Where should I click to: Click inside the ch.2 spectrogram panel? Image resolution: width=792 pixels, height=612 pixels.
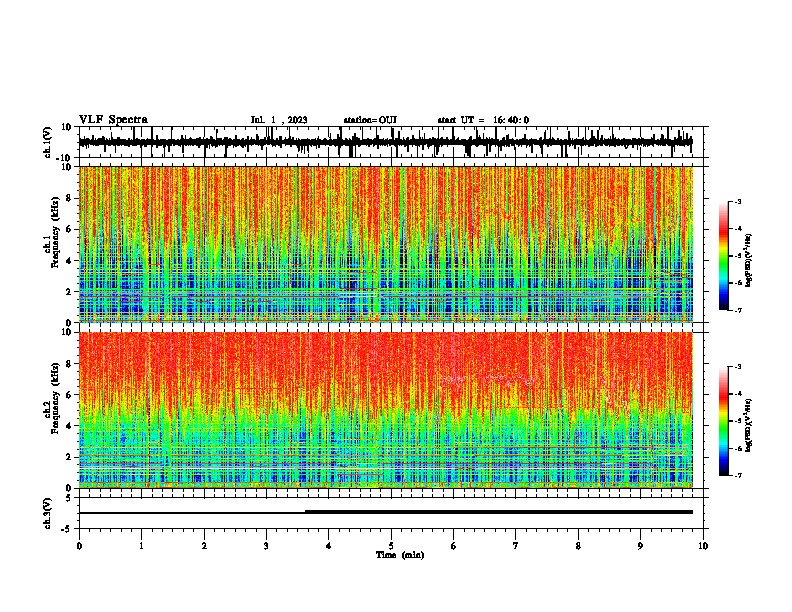385,410
